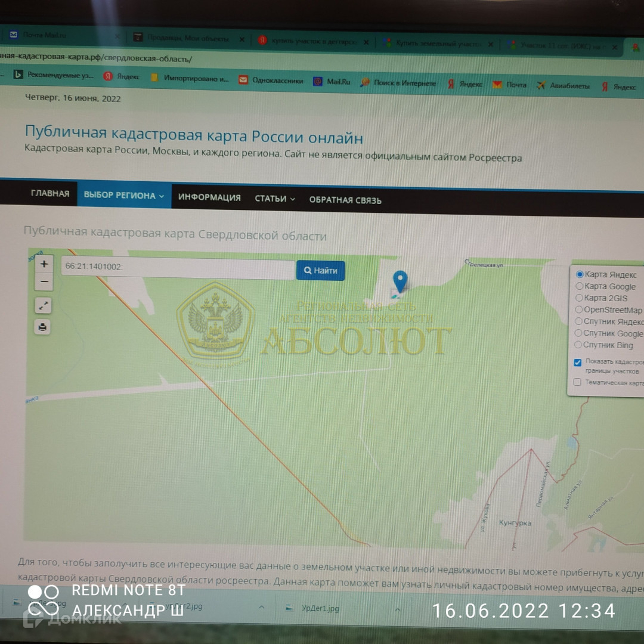Open the Авиабилеты bookmark

(563, 85)
